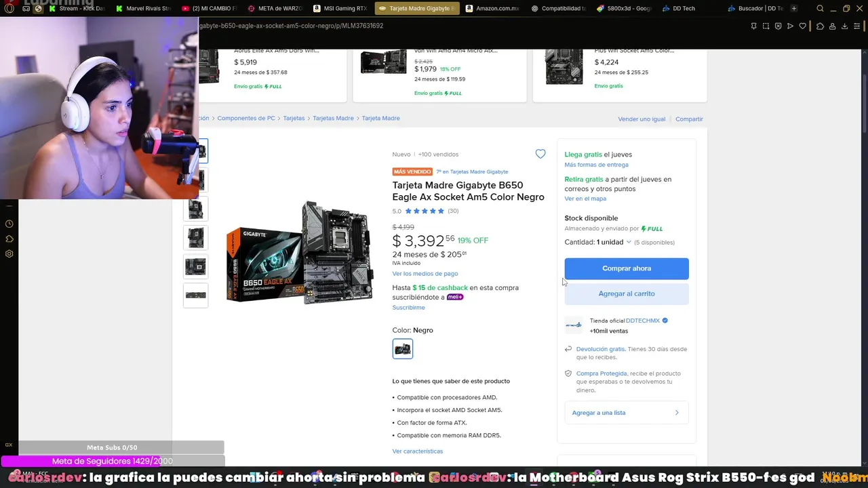
Task: Open the $4,224 Plus Wifi AM5 card
Action: pos(620,75)
